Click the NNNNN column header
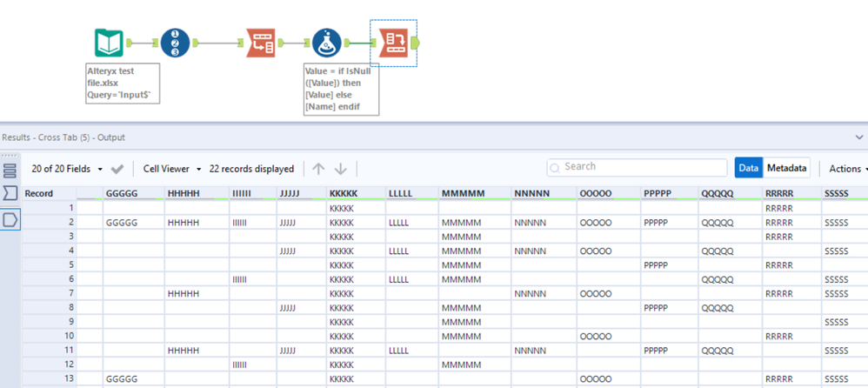 point(544,193)
